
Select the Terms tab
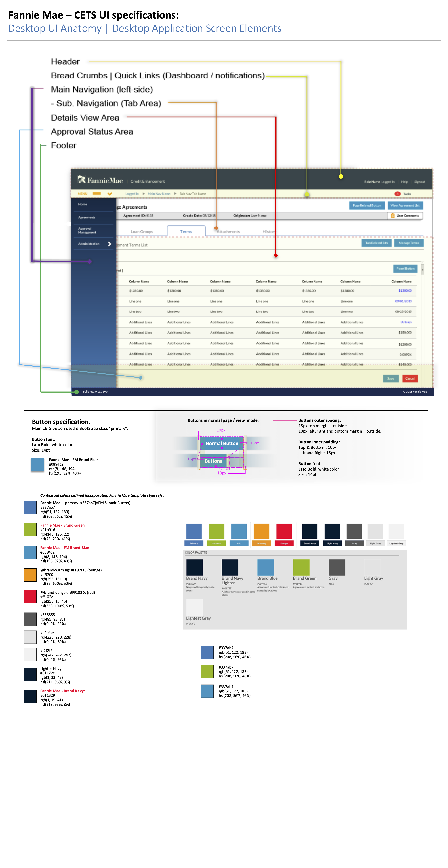186,231
